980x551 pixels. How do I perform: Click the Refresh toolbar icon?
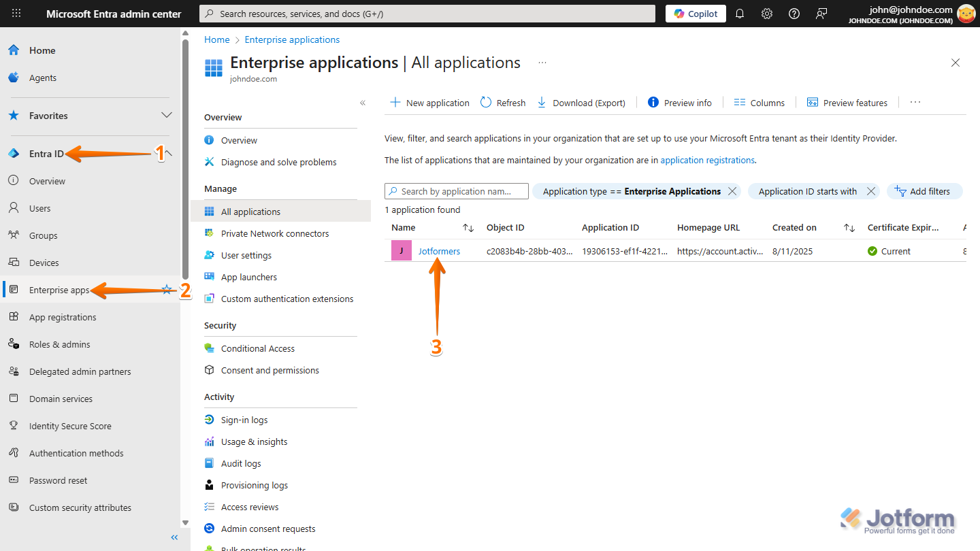[486, 103]
